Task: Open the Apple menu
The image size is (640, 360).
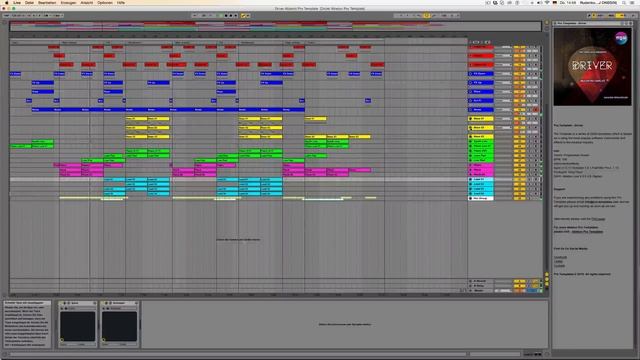Action: pos(7,2)
